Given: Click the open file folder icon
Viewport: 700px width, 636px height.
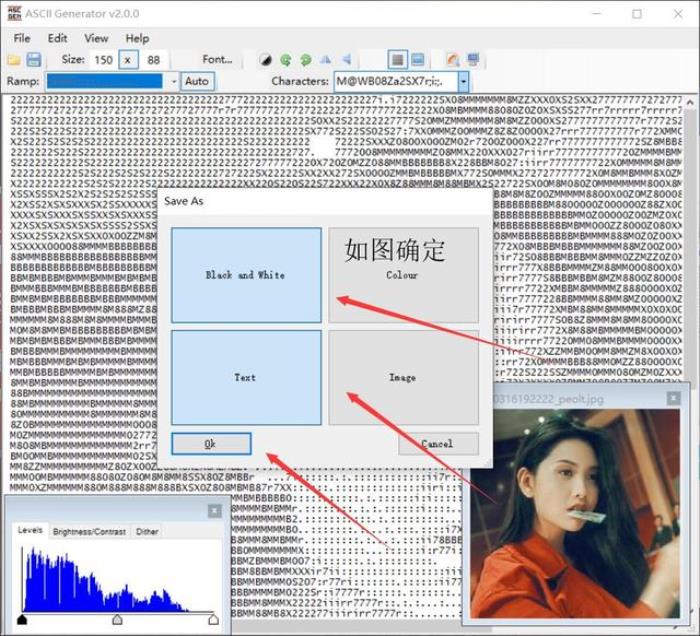Looking at the screenshot, I should pos(14,60).
